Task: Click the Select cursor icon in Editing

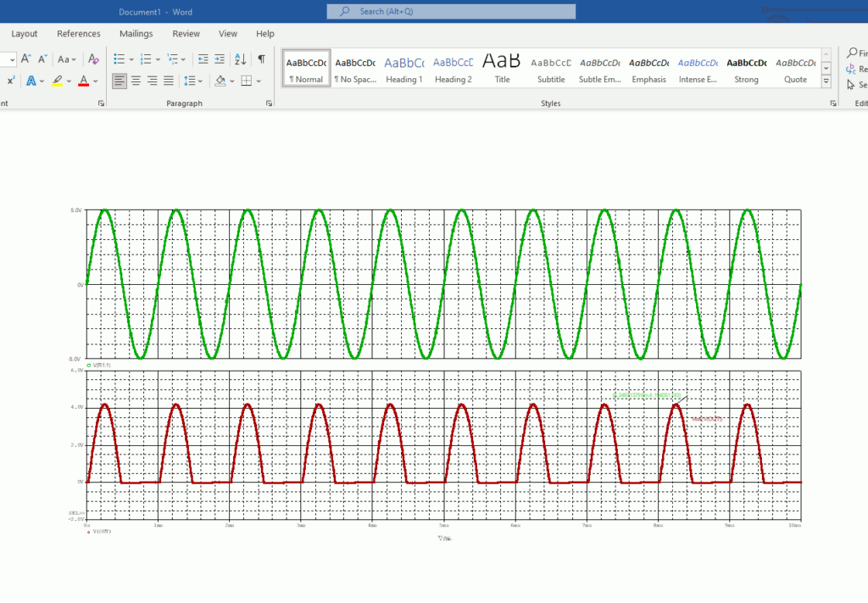Action: [851, 85]
